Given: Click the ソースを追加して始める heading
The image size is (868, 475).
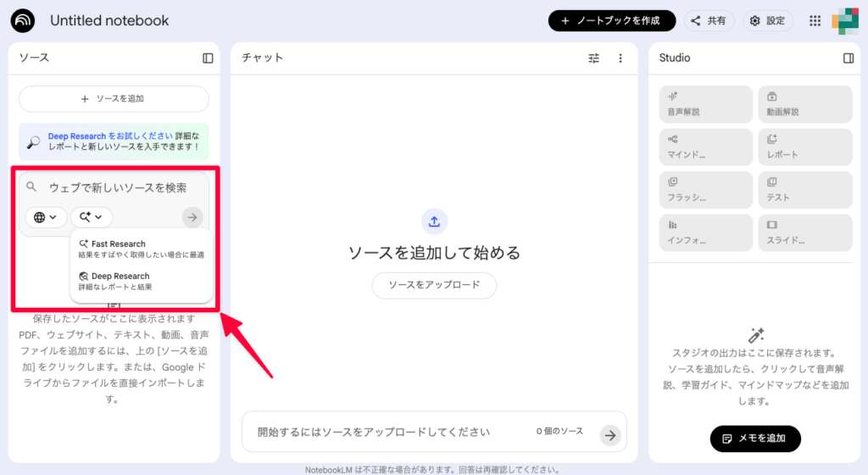Looking at the screenshot, I should tap(434, 253).
